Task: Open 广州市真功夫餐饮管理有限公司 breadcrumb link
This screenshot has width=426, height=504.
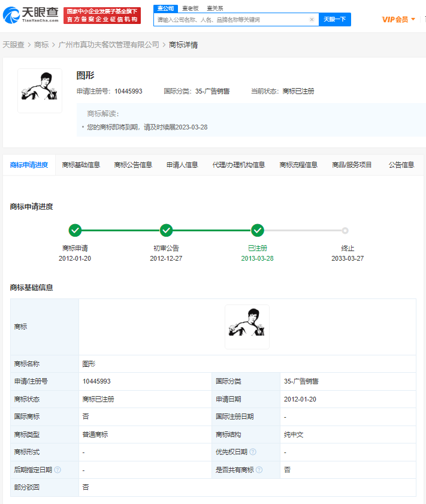Action: pyautogui.click(x=108, y=45)
